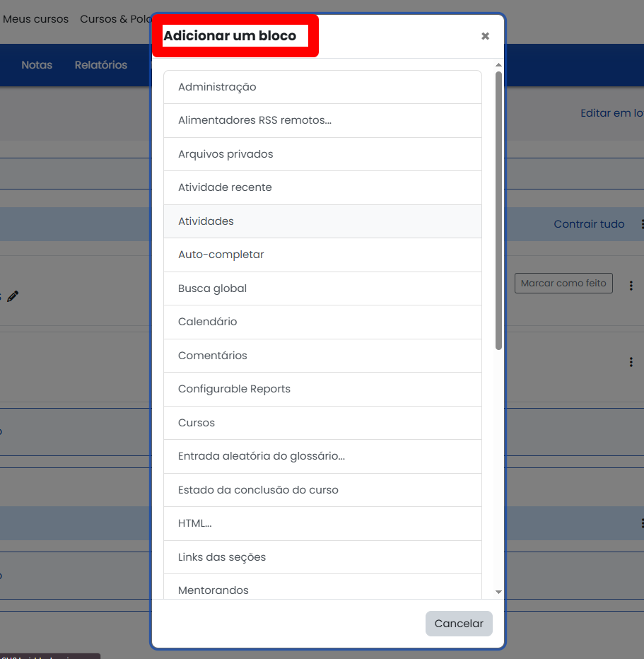This screenshot has width=644, height=659.
Task: Pick the Atividade recente block
Action: (225, 187)
